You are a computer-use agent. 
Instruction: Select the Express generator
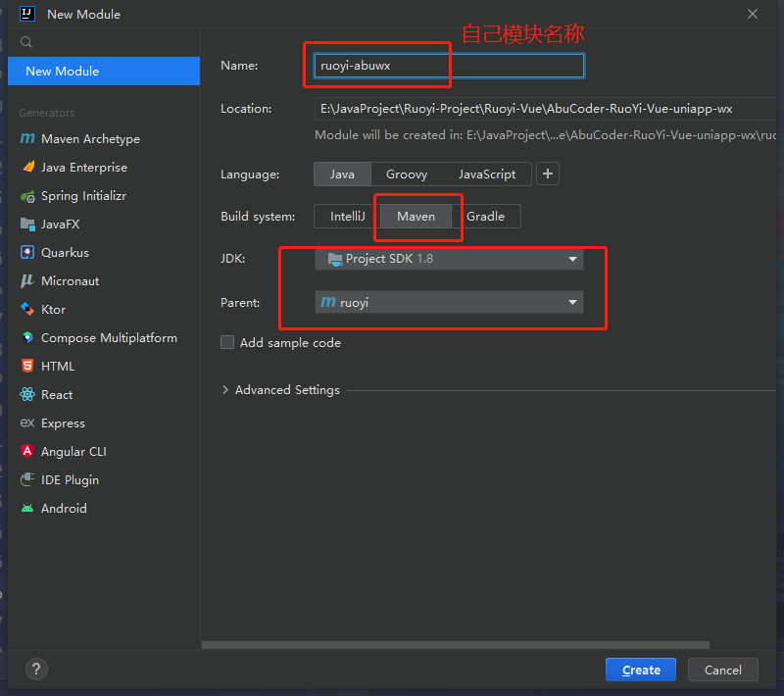click(104, 423)
